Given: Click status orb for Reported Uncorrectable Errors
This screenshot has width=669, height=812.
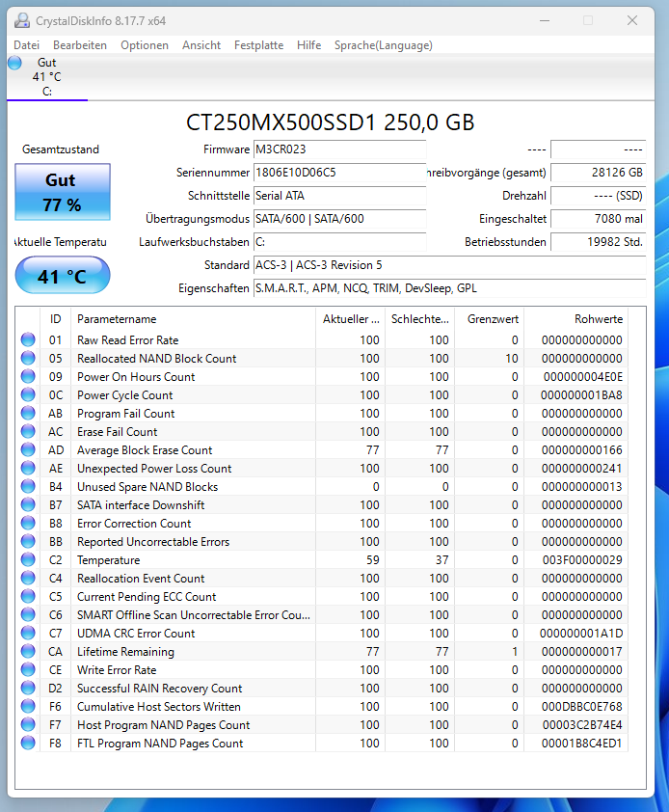Looking at the screenshot, I should [28, 541].
